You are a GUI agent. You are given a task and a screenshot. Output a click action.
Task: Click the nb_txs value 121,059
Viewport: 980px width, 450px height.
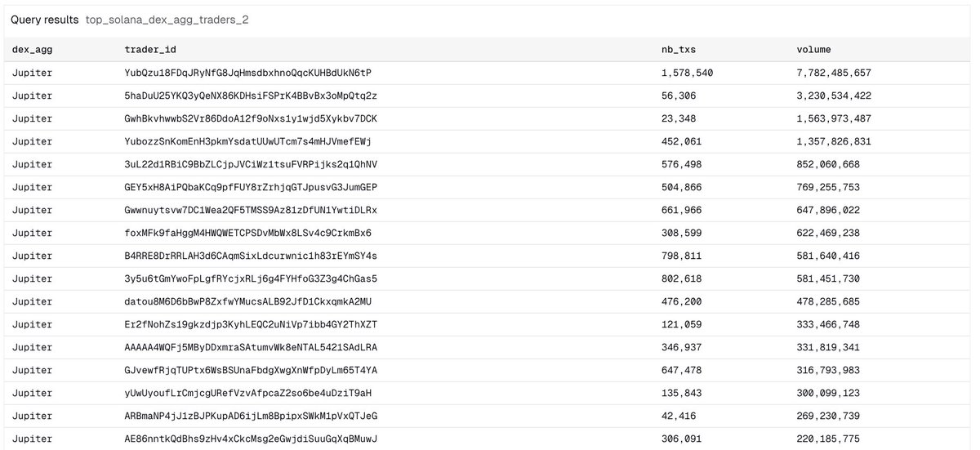pos(682,324)
